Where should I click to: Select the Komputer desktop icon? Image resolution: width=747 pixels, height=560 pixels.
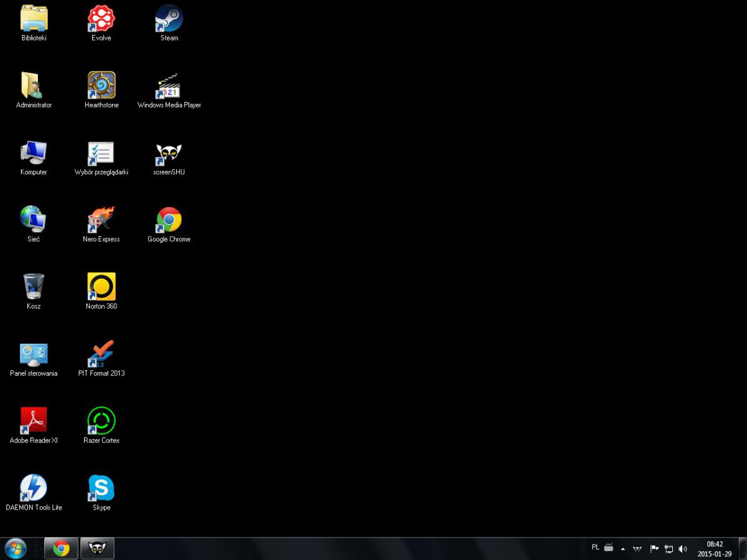[34, 158]
